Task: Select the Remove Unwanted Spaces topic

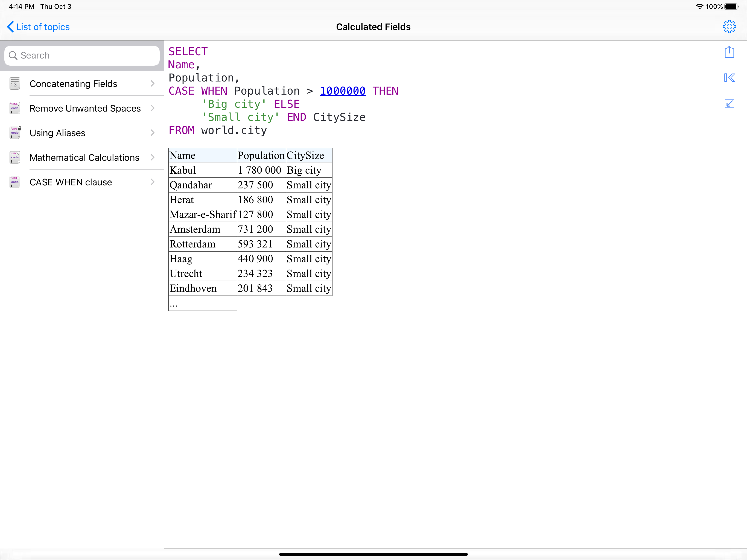Action: tap(85, 108)
